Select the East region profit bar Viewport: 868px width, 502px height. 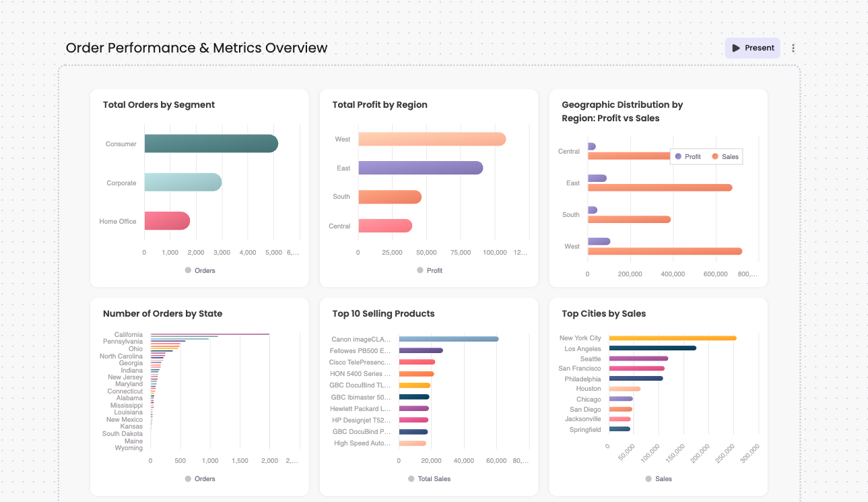point(420,168)
